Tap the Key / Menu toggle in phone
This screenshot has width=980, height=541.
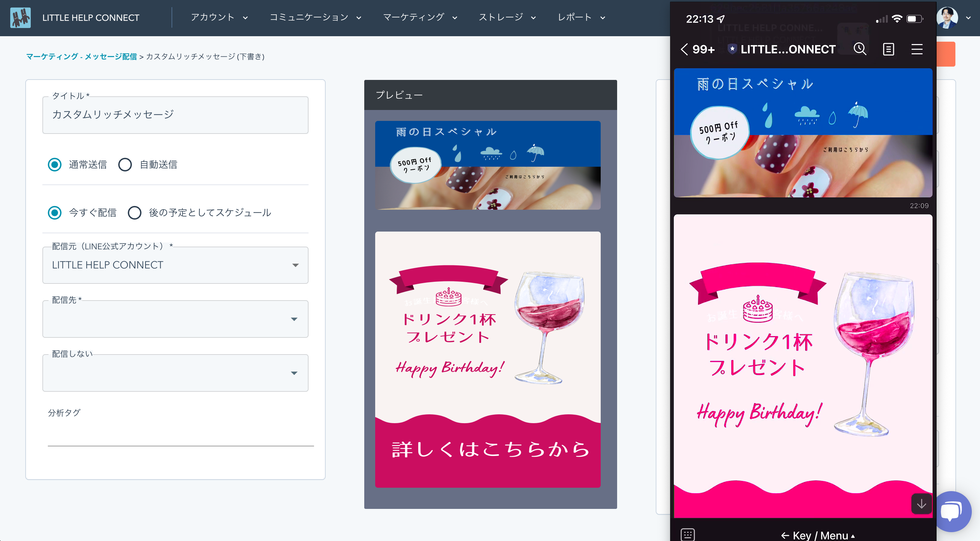818,535
